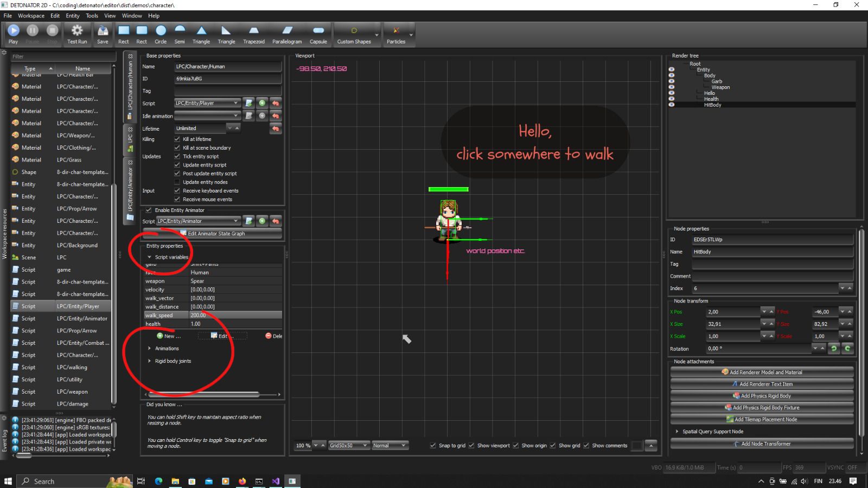The image size is (868, 488).
Task: Pick the Trapezoid shape tool
Action: pos(254,34)
